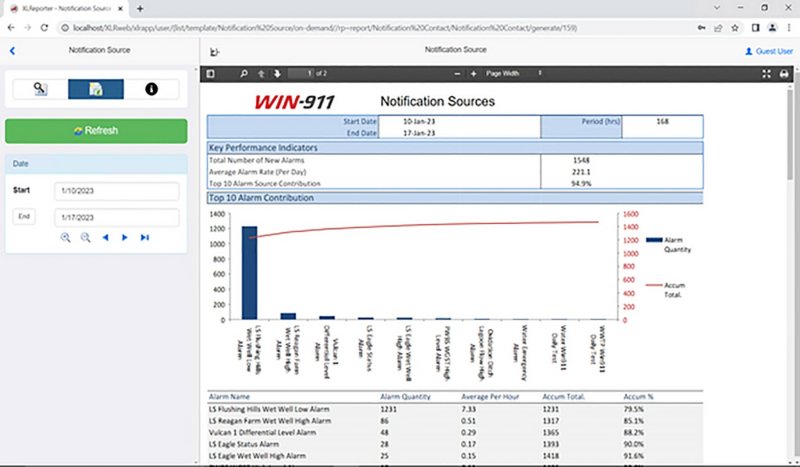Click the PDF page number box

(301, 73)
